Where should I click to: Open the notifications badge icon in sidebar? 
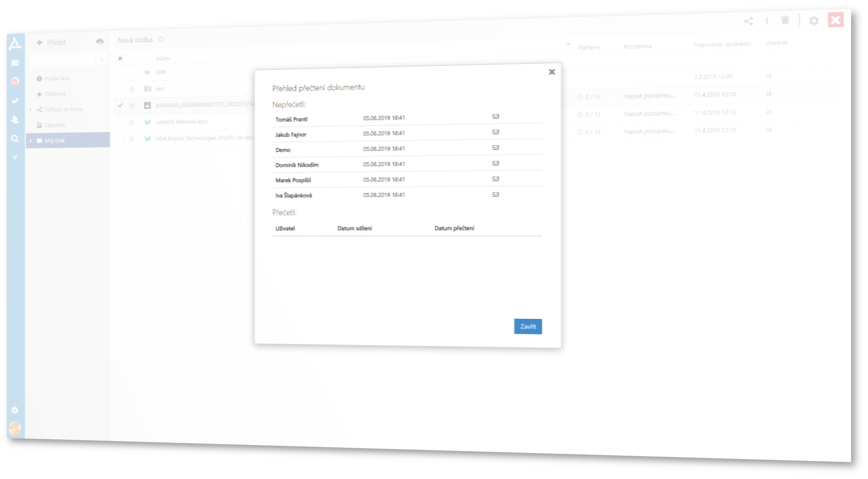(15, 82)
